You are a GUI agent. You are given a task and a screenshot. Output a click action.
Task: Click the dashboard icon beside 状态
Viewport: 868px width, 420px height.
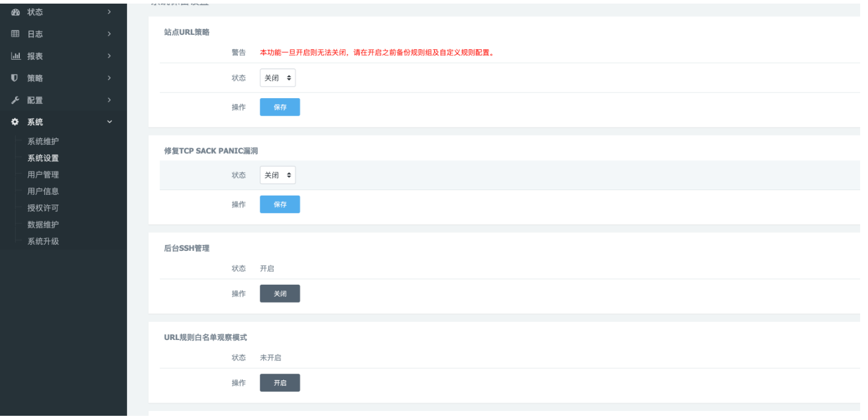tap(16, 12)
